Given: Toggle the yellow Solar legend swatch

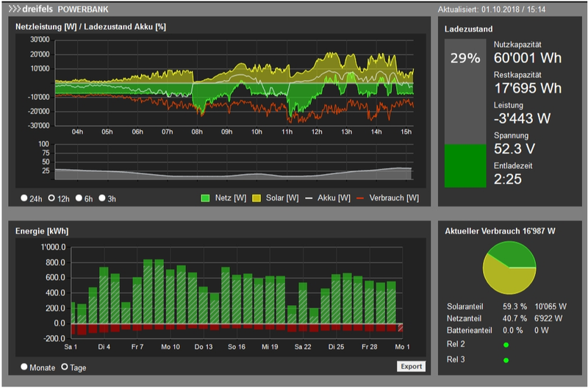Looking at the screenshot, I should [257, 198].
